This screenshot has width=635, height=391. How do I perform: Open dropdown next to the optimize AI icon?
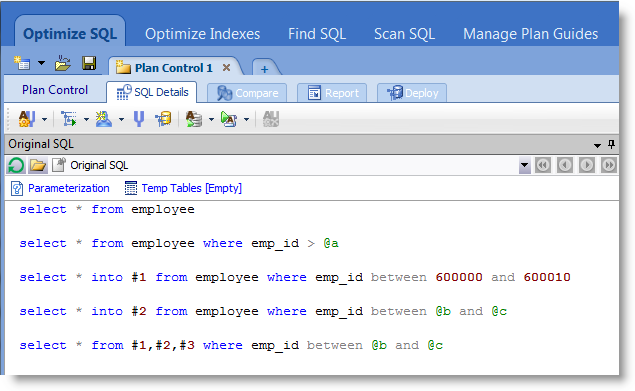coord(44,120)
